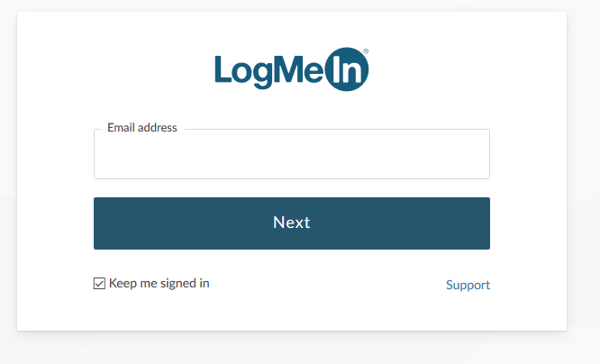Click inside the empty email text box
Screen dimensions: 600x364
click(x=292, y=154)
